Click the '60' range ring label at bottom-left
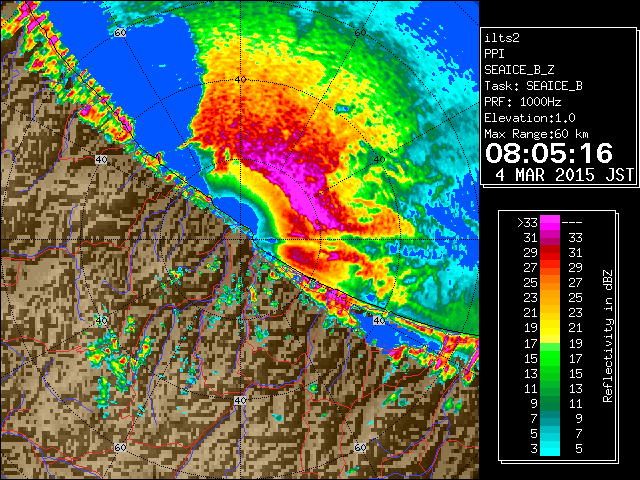 point(120,447)
